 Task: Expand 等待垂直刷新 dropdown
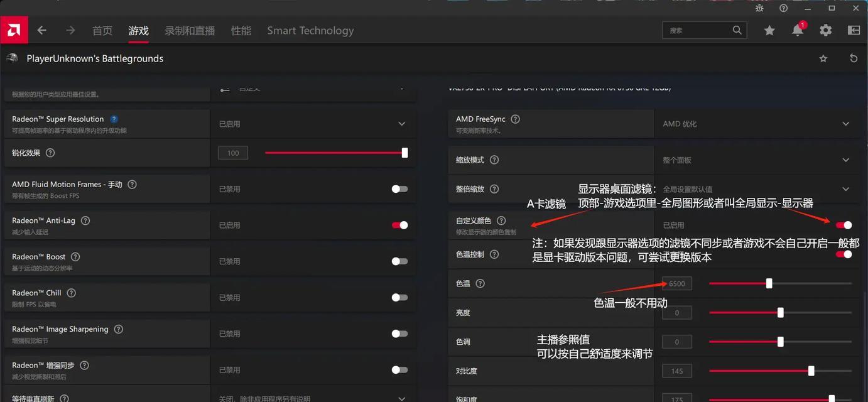pyautogui.click(x=402, y=398)
